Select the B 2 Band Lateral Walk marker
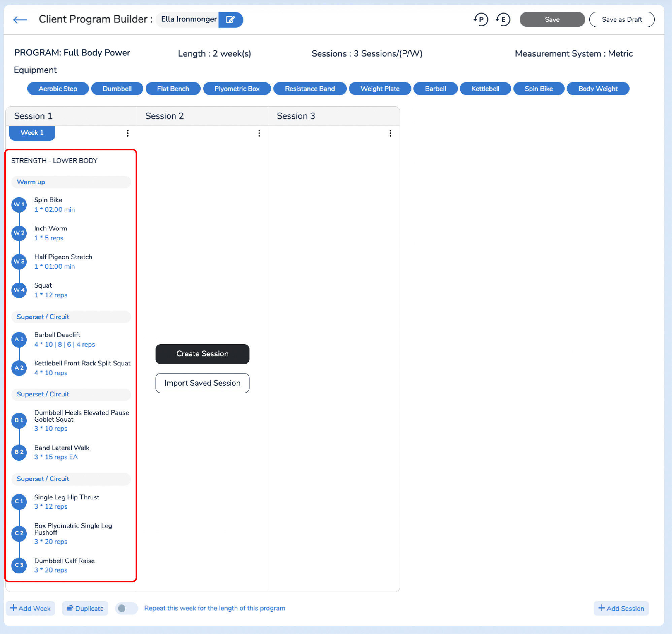The image size is (672, 634). [19, 452]
